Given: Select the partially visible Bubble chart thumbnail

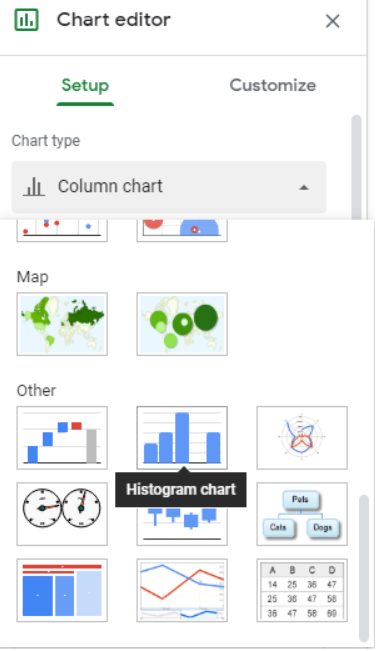Looking at the screenshot, I should (182, 230).
